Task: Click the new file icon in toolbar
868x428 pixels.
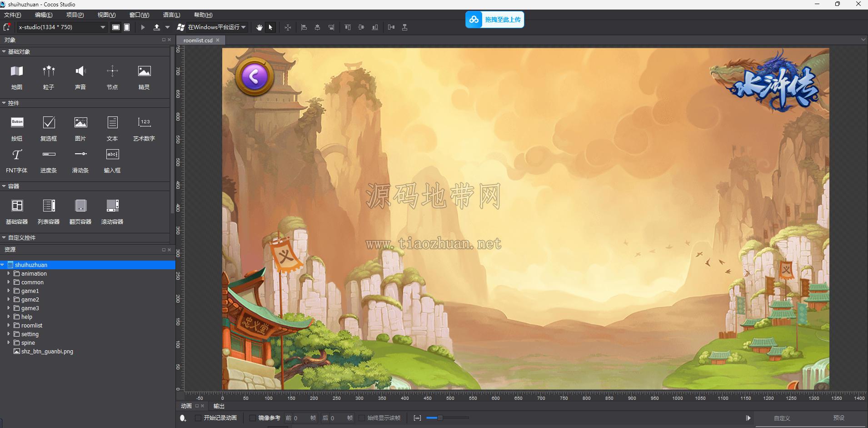Action: pos(7,27)
